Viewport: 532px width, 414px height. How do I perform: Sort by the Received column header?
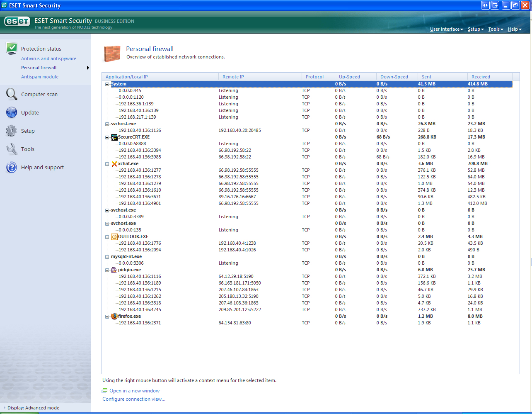[x=481, y=77]
